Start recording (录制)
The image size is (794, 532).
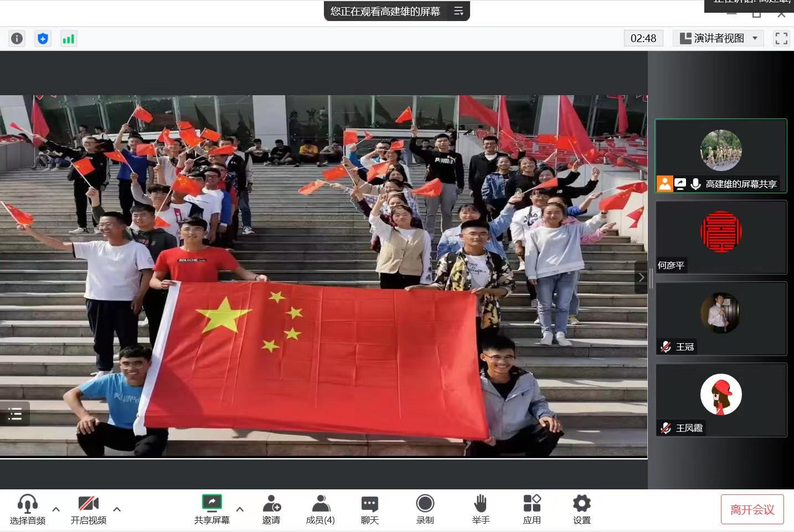(425, 509)
